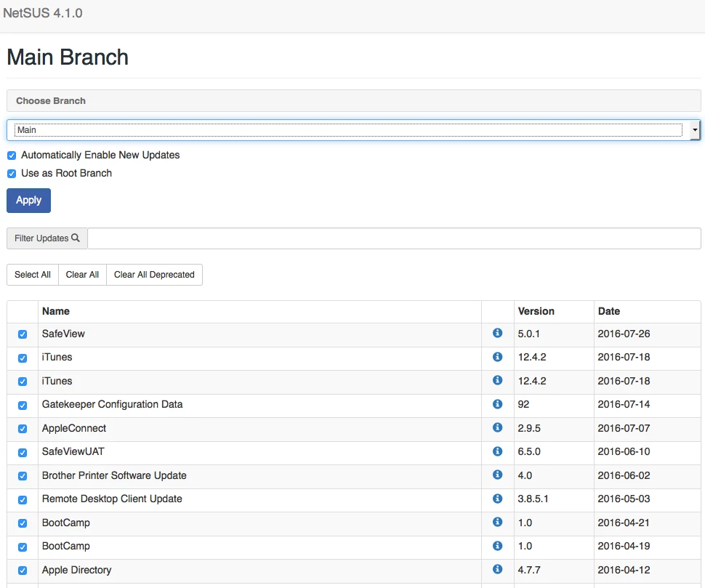
Task: Open info icon for iTunes dated 2016-07-18, first row
Action: (x=497, y=356)
